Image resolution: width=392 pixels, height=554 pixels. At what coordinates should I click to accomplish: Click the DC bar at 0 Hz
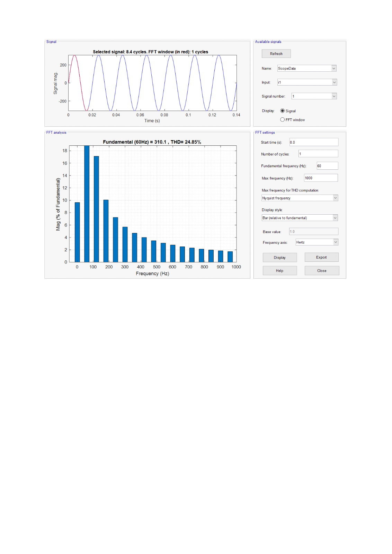[x=77, y=232]
